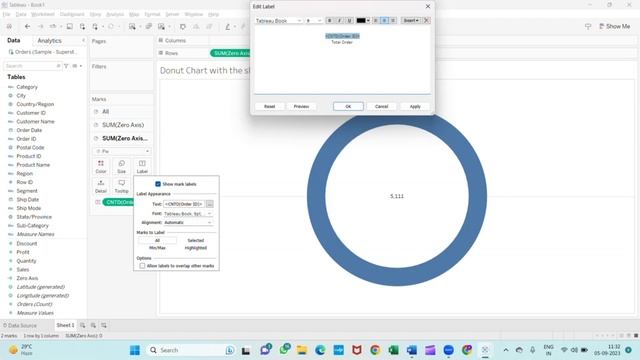Click the blue donut ring

click(315, 196)
